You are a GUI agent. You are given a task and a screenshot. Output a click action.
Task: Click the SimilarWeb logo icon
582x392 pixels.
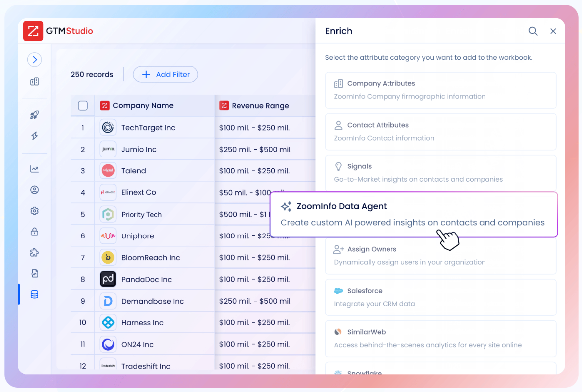[x=338, y=332]
